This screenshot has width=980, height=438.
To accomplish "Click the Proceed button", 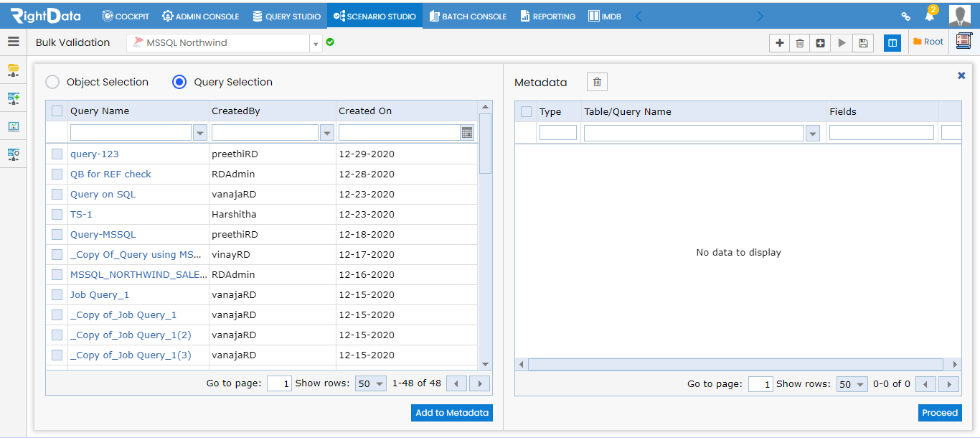I will (940, 413).
